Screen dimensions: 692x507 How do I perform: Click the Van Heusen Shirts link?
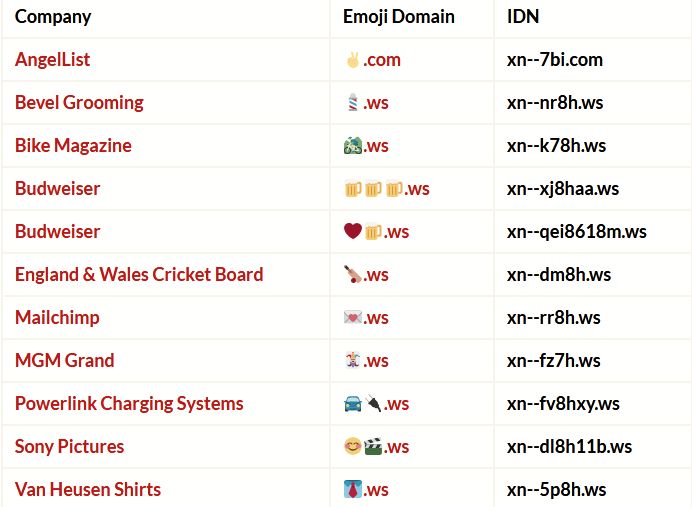pyautogui.click(x=88, y=489)
